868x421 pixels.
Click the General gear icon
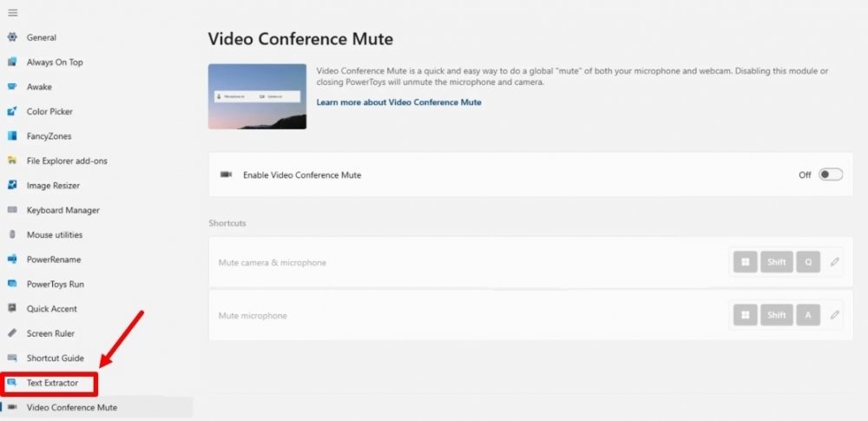click(12, 37)
